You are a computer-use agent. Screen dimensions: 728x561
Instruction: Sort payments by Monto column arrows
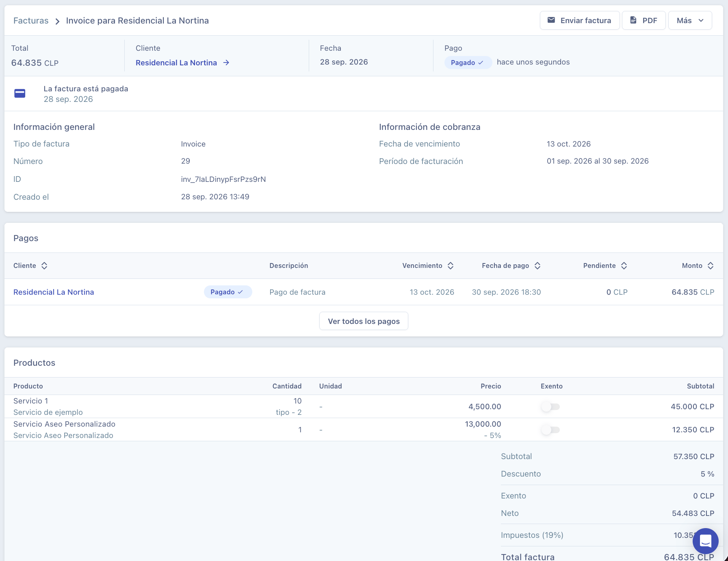[x=711, y=266]
